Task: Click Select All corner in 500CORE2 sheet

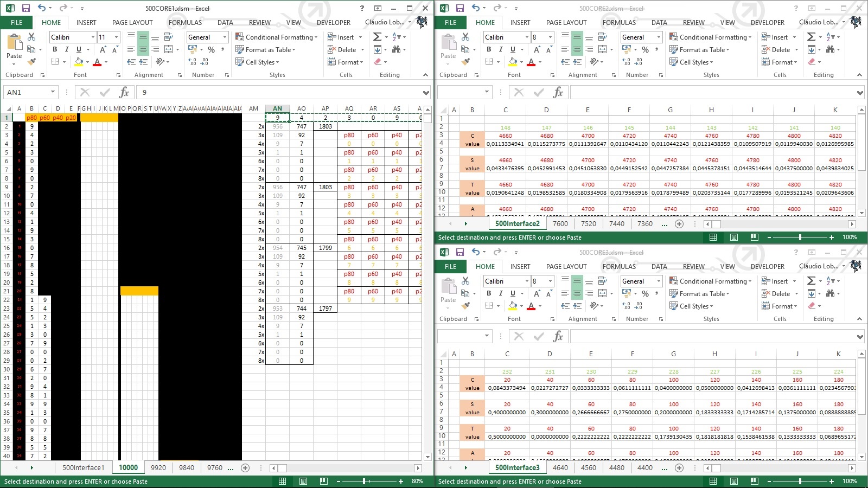Action: coord(442,110)
